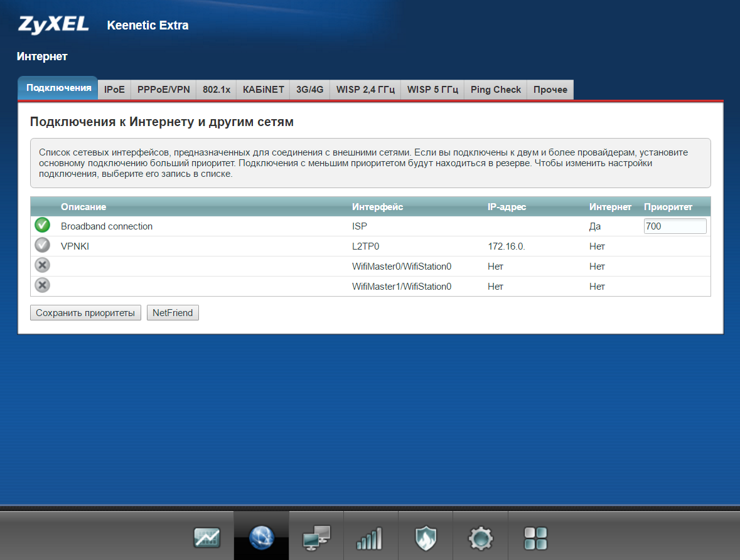Screen dimensions: 740x560
Task: Click green checkmark status of Broadband connection
Action: (42, 226)
